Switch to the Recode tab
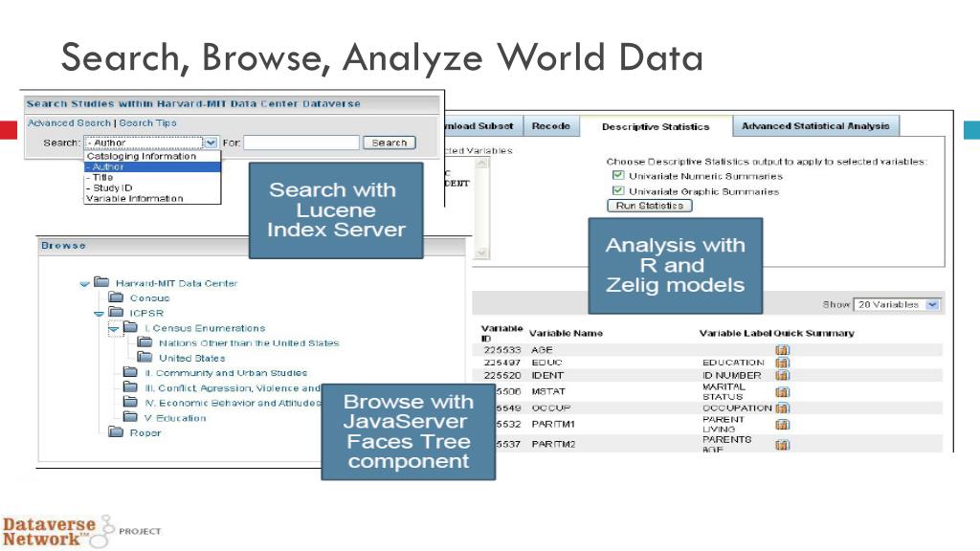980x551 pixels. click(550, 126)
